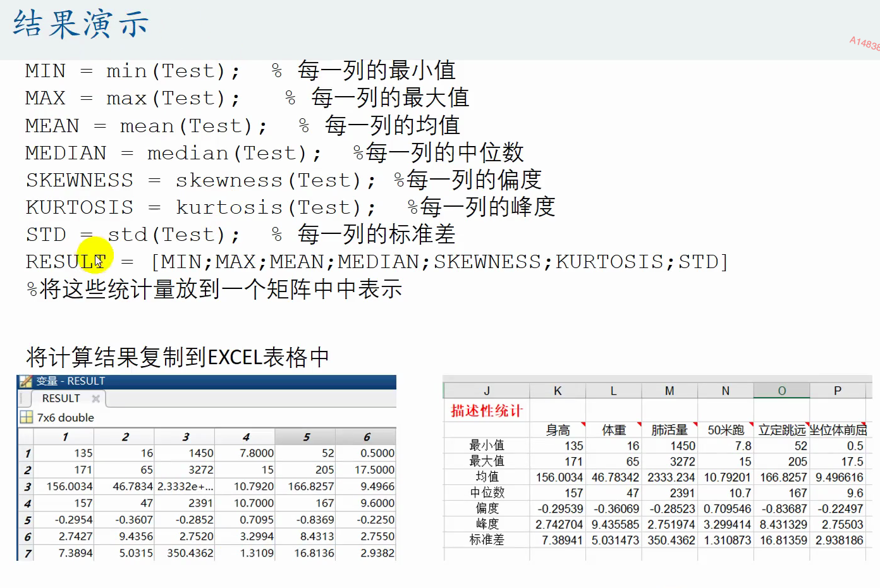This screenshot has height=588, width=880.
Task: Click the 7x6 double matrix icon
Action: coord(26,417)
